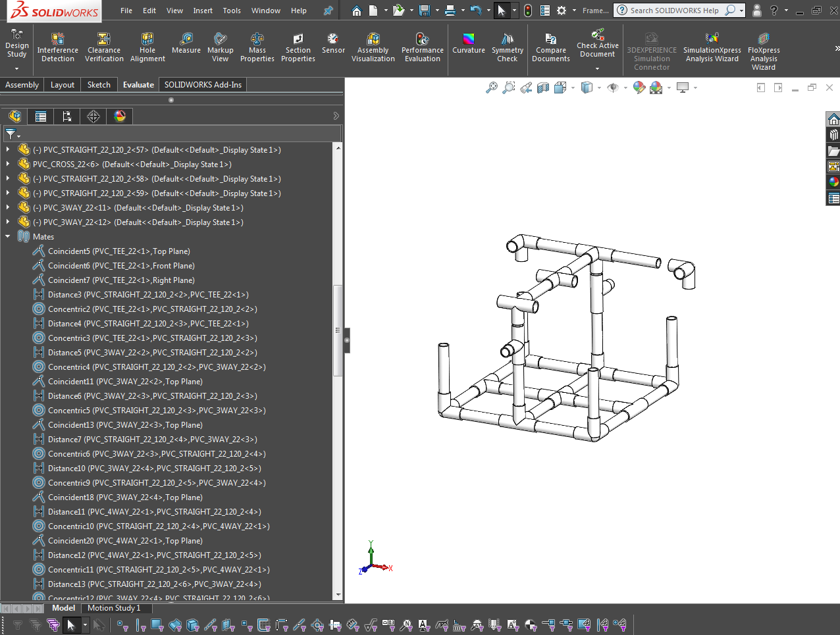Open the Insert menu
840x635 pixels.
(203, 11)
